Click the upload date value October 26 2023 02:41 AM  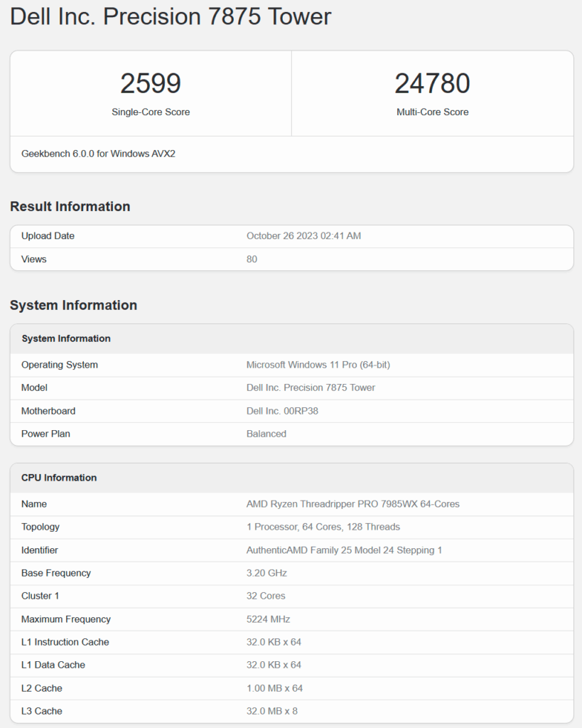click(x=303, y=236)
